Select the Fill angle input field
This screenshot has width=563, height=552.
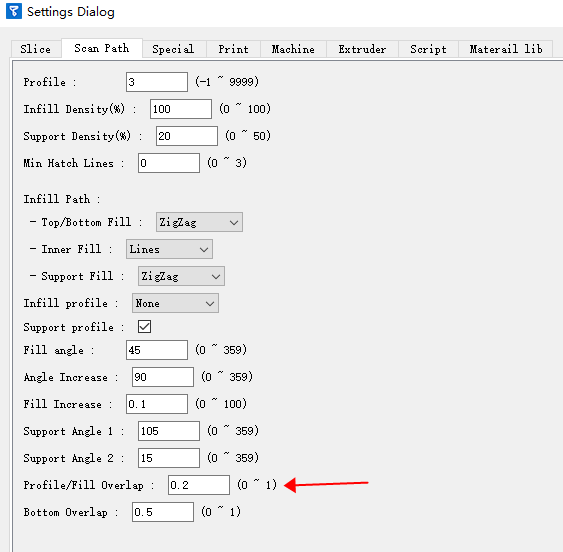coord(157,350)
